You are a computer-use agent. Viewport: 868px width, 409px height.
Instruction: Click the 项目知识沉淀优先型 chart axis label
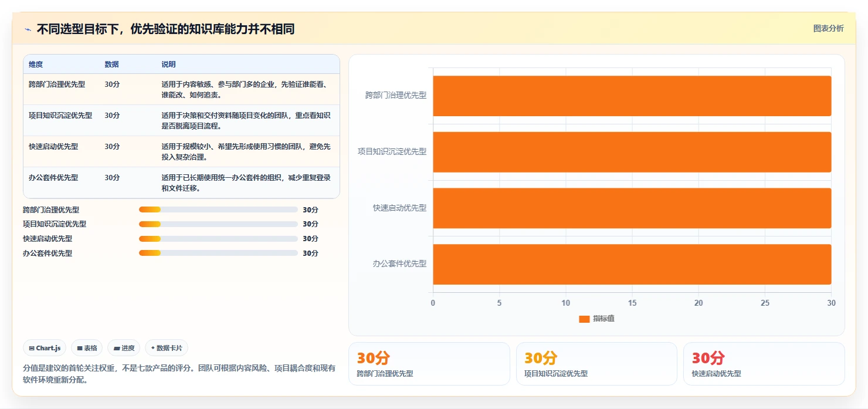[x=392, y=151]
